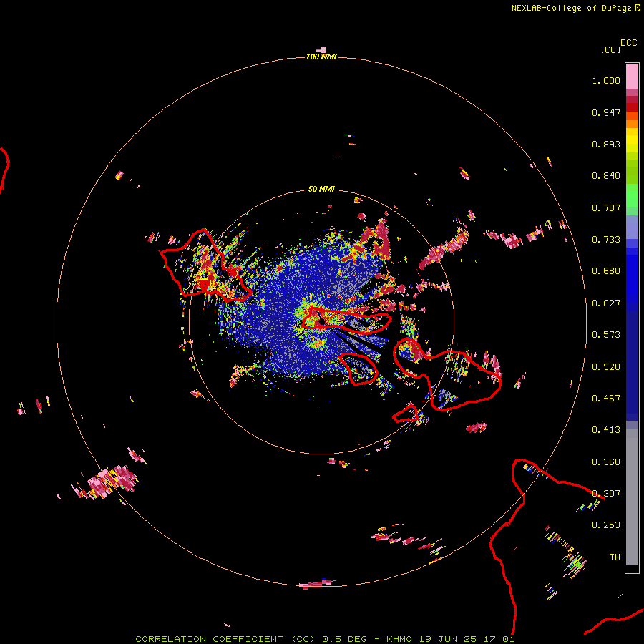Click the 0.520 scale value
The height and width of the screenshot is (644, 644).
606,367
